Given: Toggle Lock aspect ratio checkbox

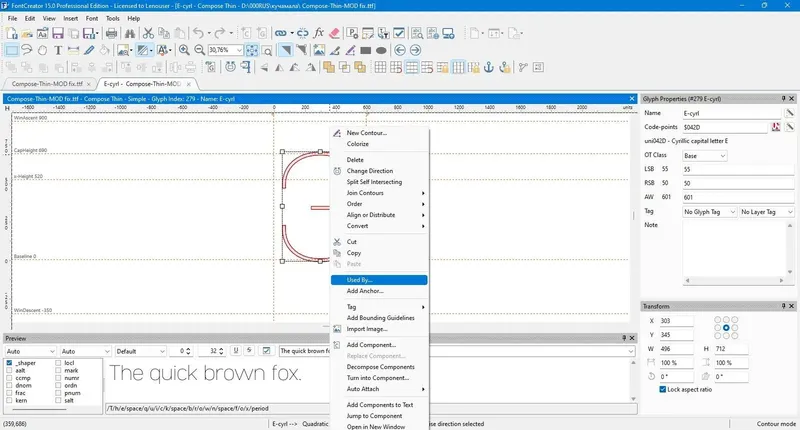Looking at the screenshot, I should click(662, 389).
